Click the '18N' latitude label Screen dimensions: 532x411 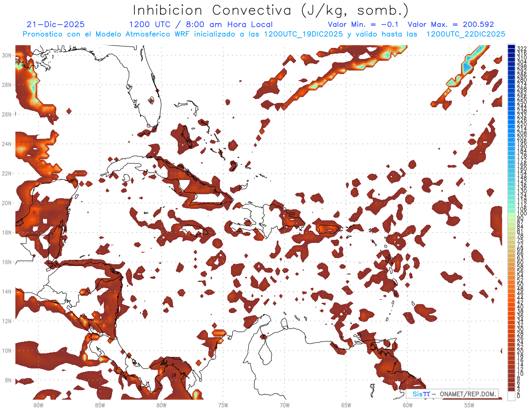click(x=8, y=232)
